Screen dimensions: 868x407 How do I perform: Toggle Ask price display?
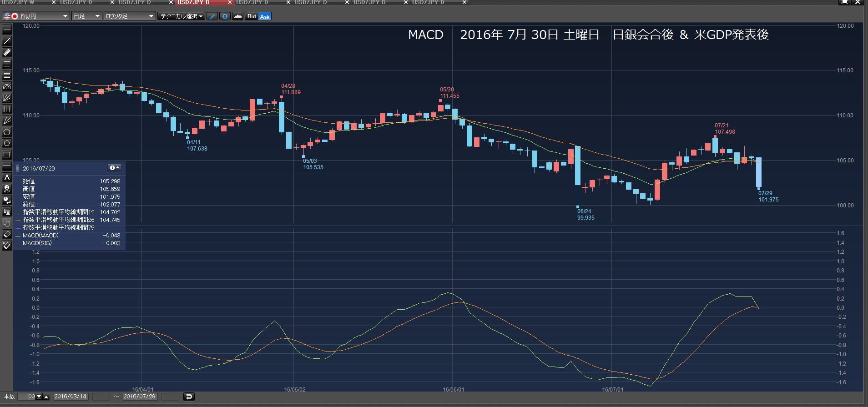265,16
